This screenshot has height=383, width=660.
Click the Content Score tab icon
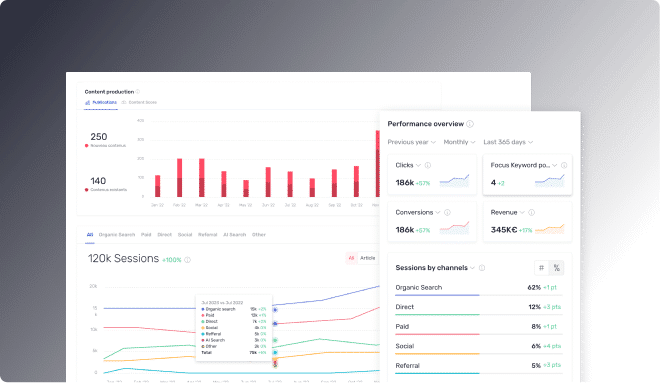click(124, 102)
